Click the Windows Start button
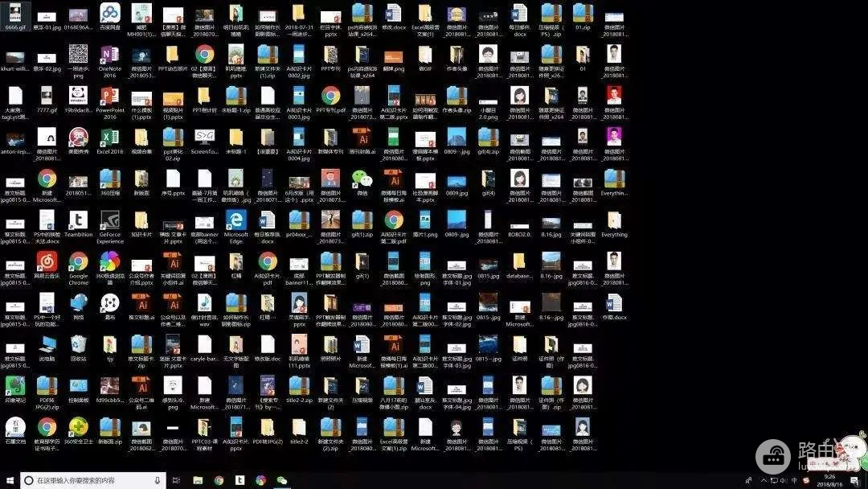 point(8,480)
